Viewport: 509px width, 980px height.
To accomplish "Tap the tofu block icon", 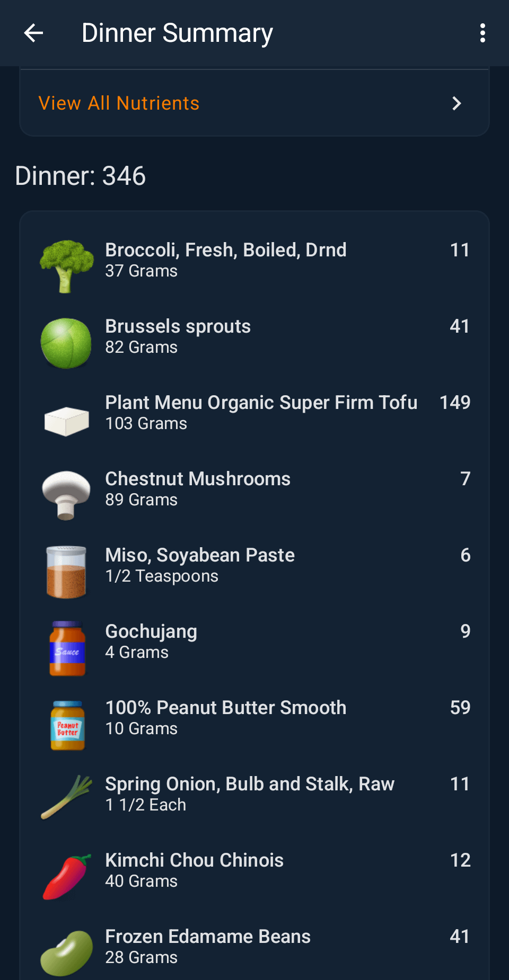I will pyautogui.click(x=66, y=421).
